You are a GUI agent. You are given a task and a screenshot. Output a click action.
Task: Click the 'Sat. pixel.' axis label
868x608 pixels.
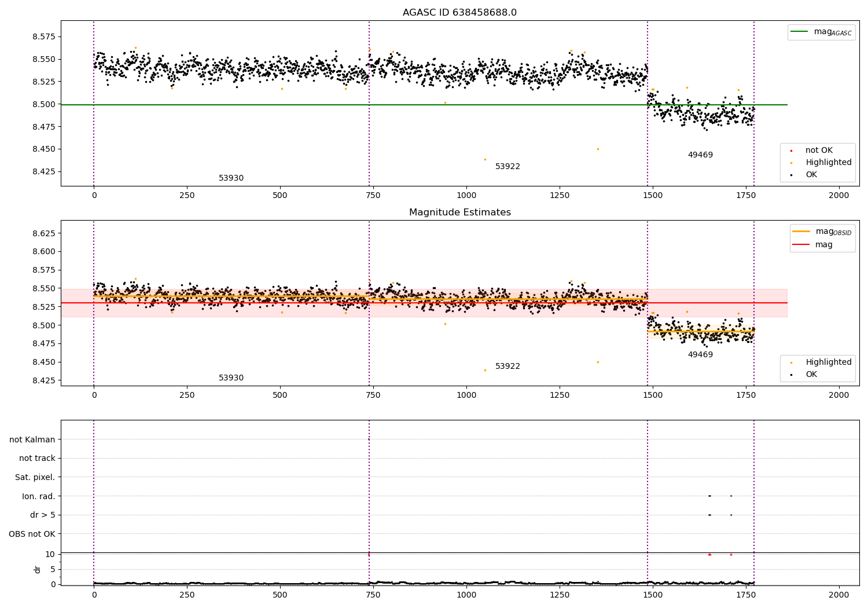[35, 477]
